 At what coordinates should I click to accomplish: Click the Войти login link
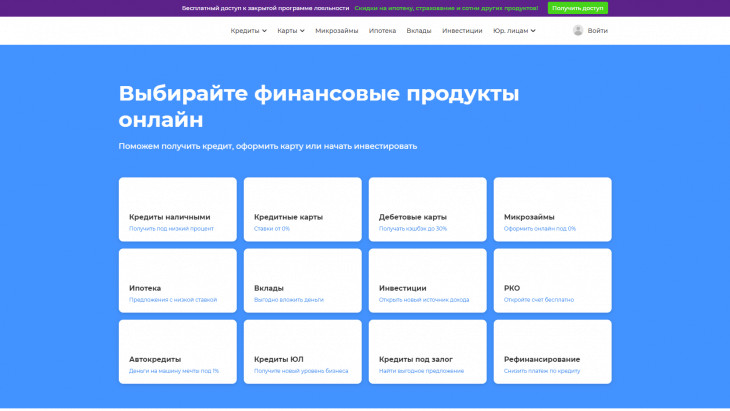(597, 31)
